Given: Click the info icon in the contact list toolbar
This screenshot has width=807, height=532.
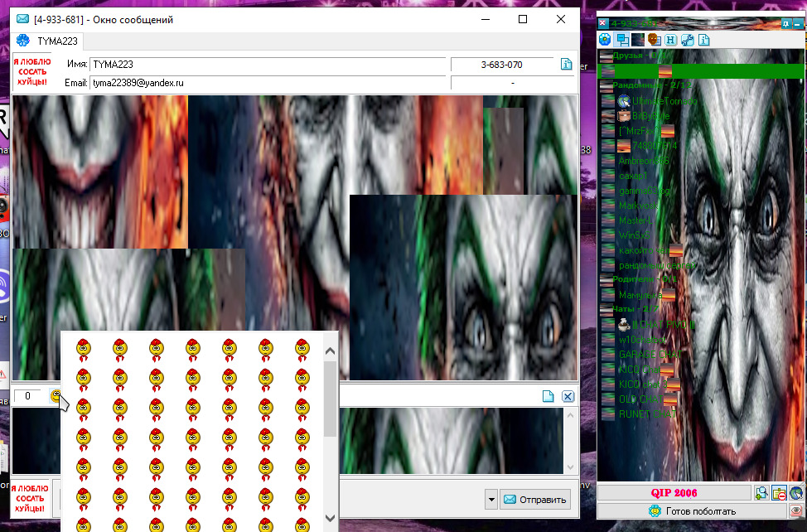Looking at the screenshot, I should click(704, 39).
